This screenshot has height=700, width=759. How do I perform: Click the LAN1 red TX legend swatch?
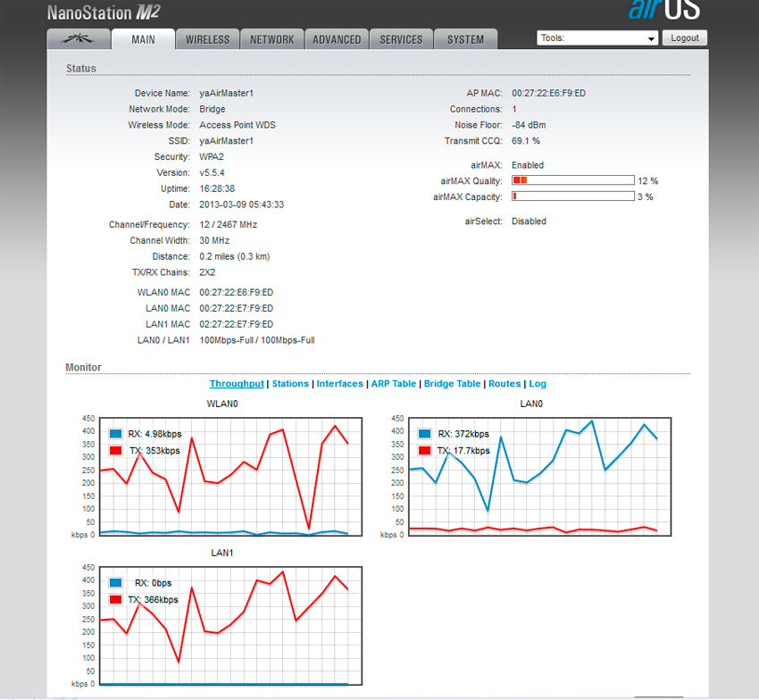click(x=116, y=600)
